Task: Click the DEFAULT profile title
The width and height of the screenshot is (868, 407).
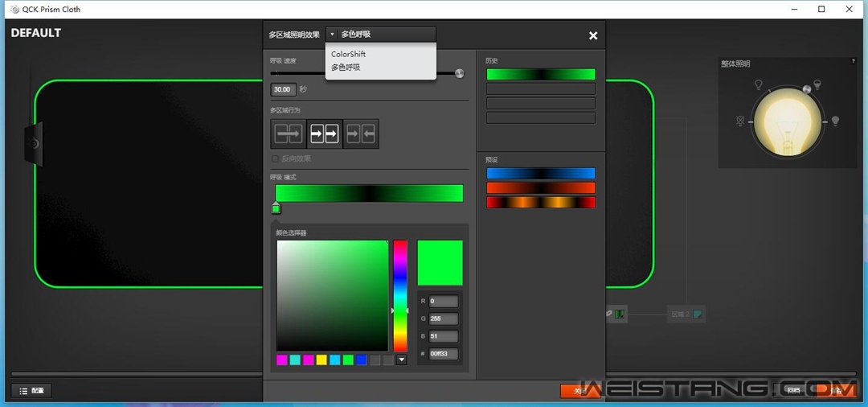Action: coord(36,33)
